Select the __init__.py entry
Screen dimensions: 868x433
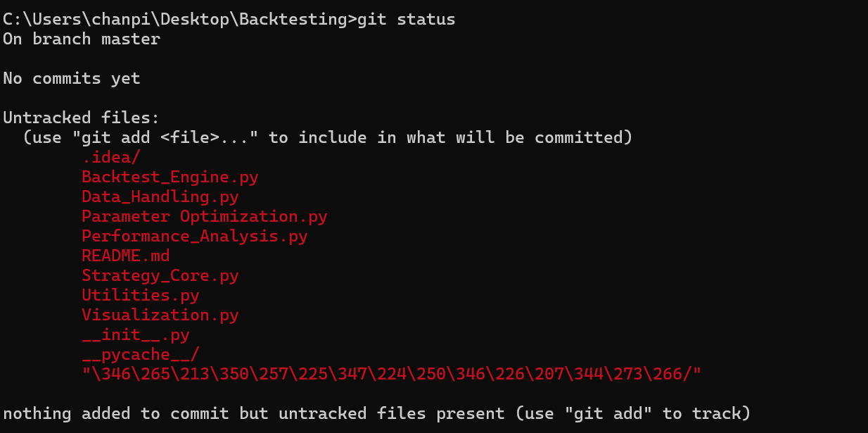(135, 334)
